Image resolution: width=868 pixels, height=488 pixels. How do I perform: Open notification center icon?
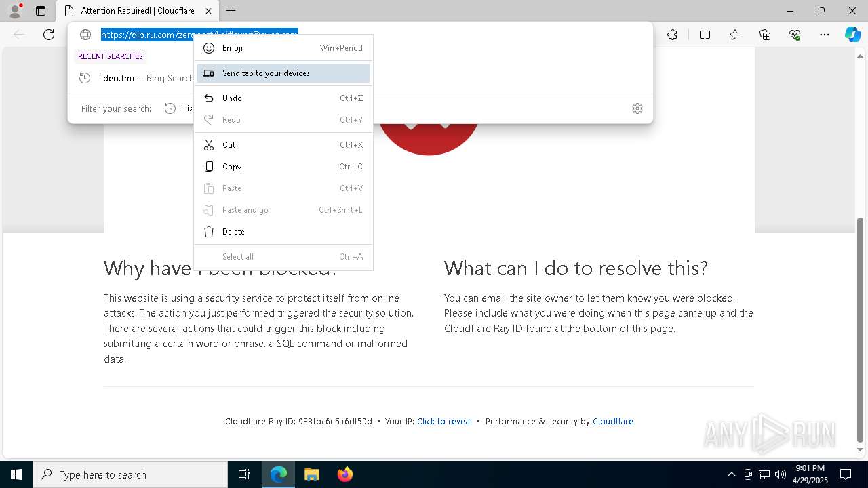(x=846, y=474)
